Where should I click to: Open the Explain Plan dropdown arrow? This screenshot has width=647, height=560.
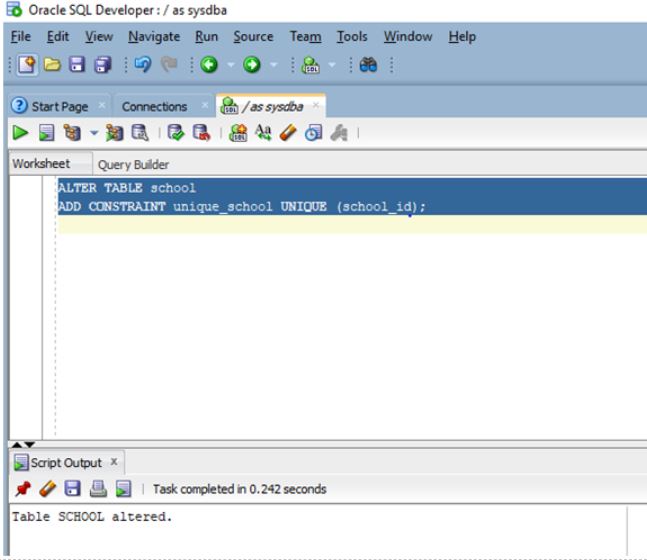(x=94, y=133)
